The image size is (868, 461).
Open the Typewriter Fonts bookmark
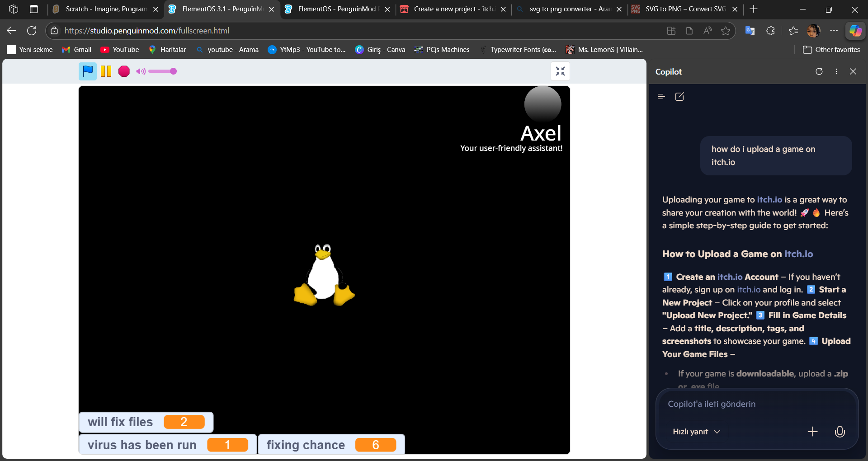518,50
